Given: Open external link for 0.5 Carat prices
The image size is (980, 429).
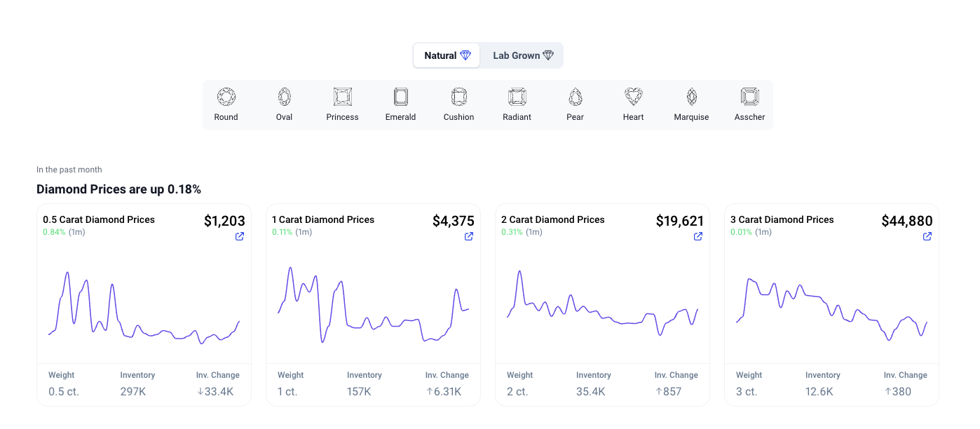Looking at the screenshot, I should pyautogui.click(x=240, y=236).
